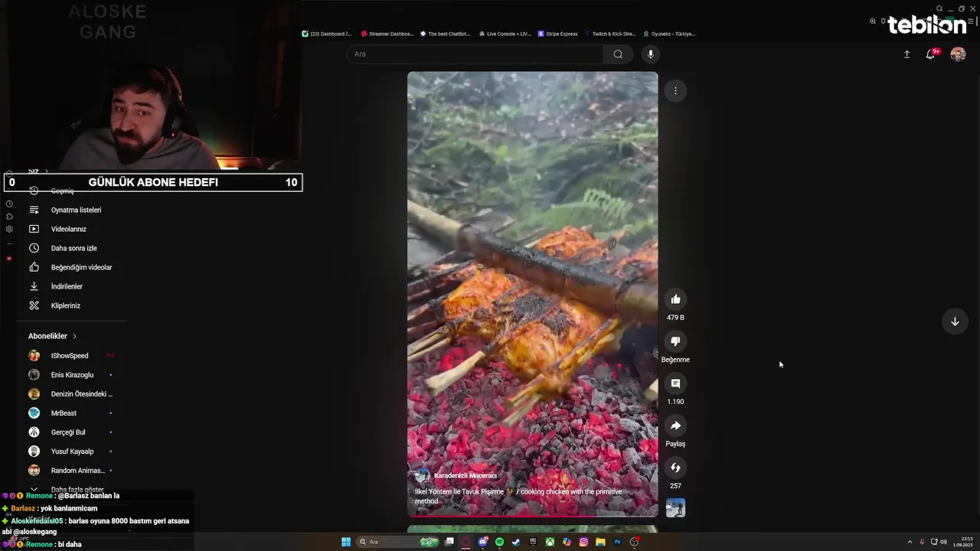Open the account avatar menu
The image size is (980, 551).
[x=958, y=54]
